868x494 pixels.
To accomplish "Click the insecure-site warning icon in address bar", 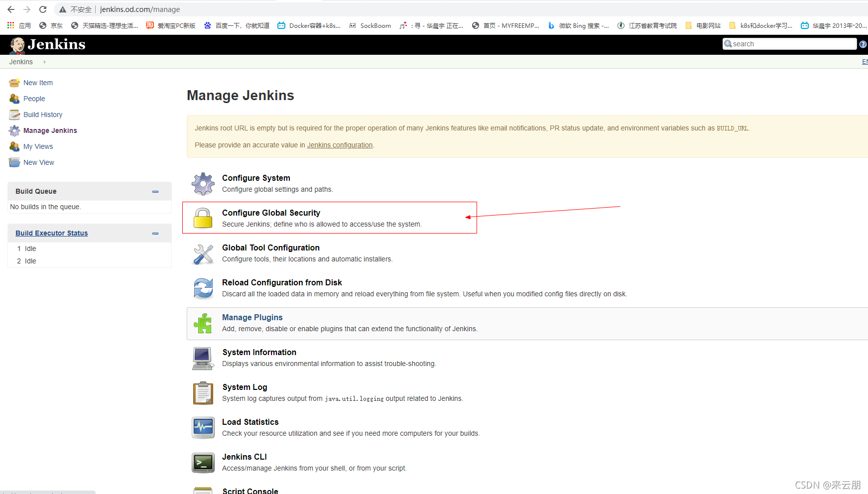I will pos(63,9).
